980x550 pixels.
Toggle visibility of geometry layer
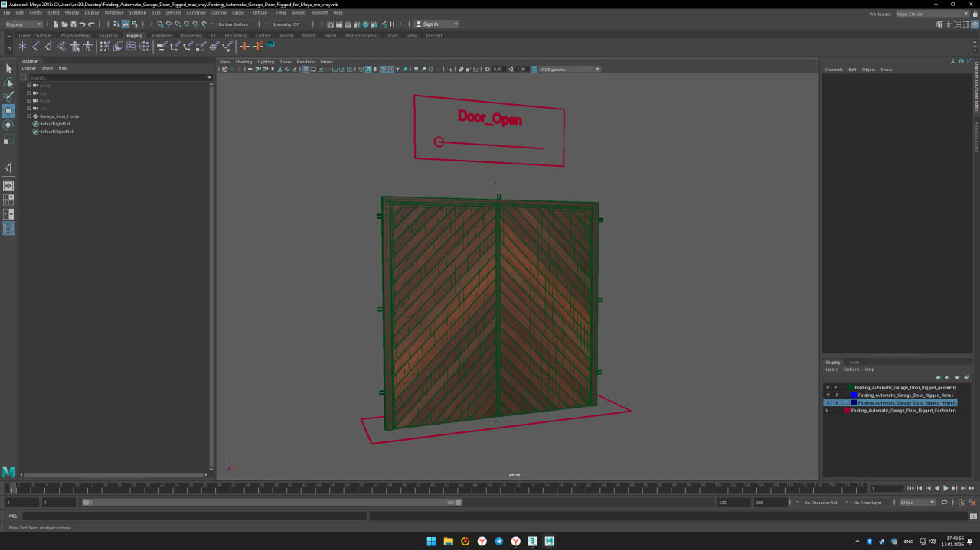tap(828, 388)
